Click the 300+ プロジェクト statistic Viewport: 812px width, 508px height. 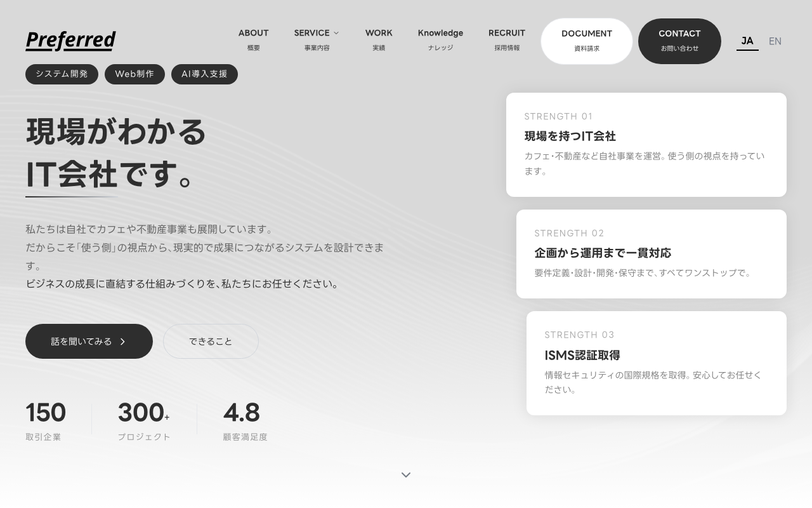[x=144, y=421]
